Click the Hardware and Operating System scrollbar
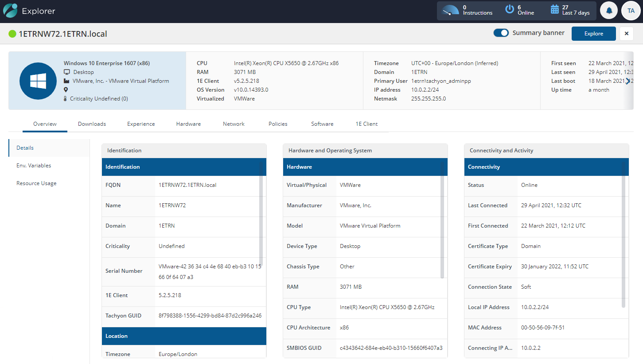Viewport: 643px width, 364px height. tap(442, 220)
